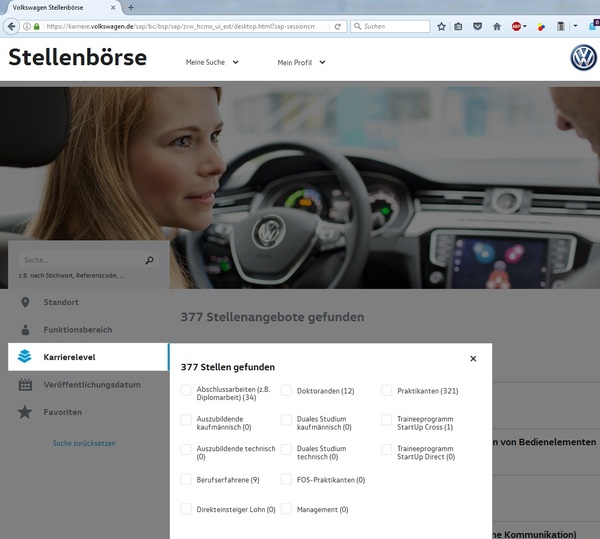Click the Suche zurücksetzen link
The height and width of the screenshot is (539, 600).
84,443
